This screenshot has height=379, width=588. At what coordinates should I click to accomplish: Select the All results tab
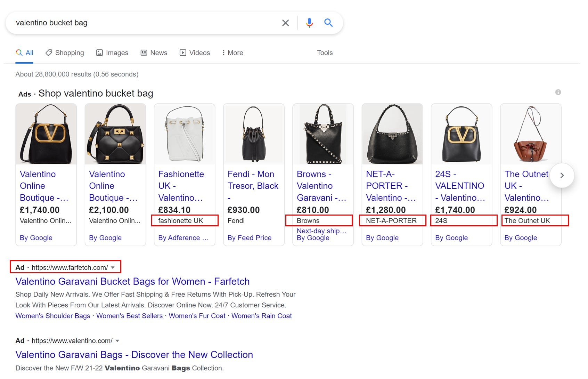click(x=24, y=53)
